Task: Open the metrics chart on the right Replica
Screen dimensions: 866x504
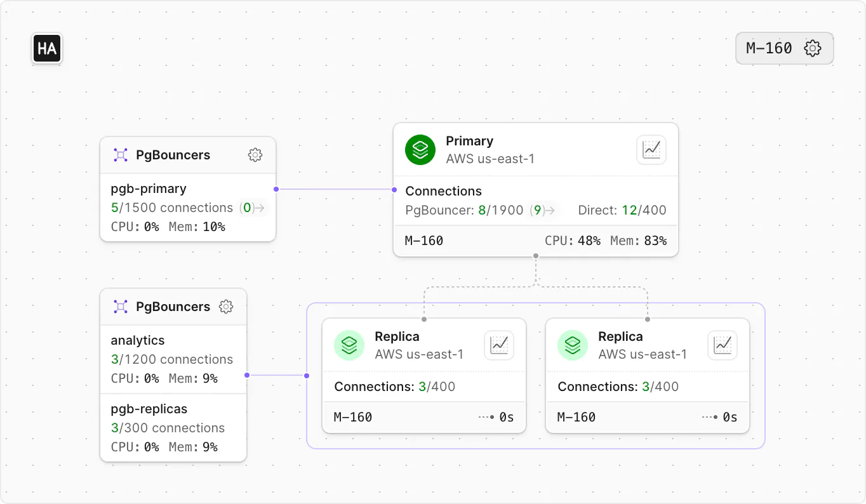Action: tap(723, 345)
